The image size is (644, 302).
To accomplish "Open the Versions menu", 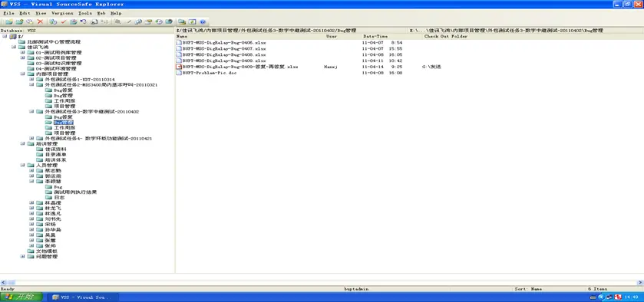I will pyautogui.click(x=62, y=13).
